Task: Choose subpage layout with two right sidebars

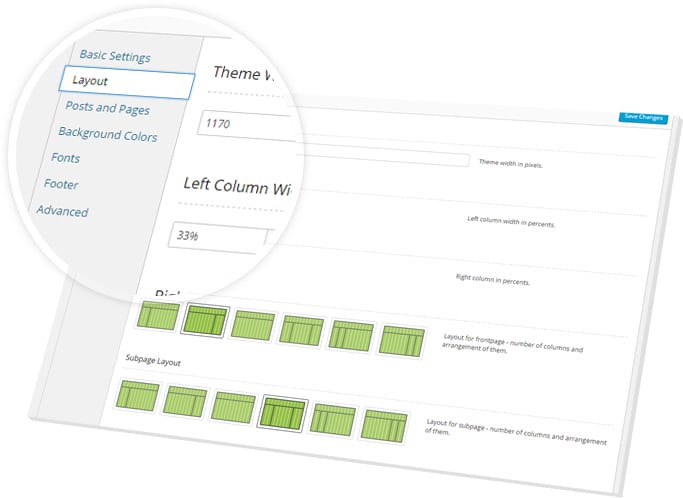Action: (x=383, y=425)
